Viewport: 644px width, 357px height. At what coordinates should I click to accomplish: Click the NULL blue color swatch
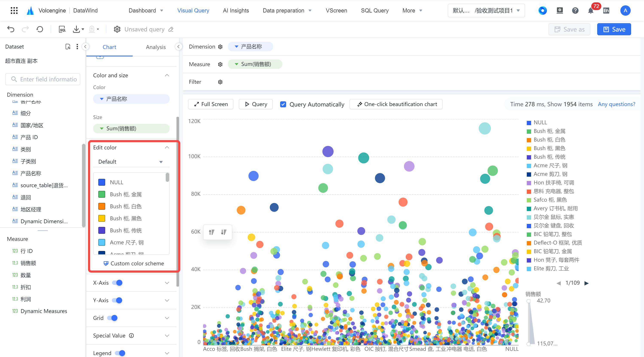point(102,182)
